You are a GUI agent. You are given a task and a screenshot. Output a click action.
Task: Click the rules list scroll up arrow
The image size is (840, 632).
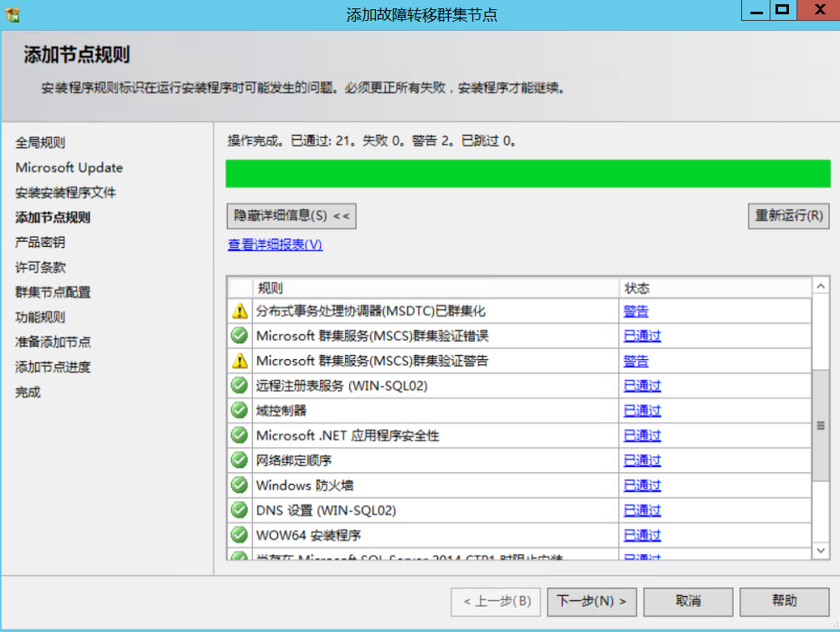coord(821,286)
